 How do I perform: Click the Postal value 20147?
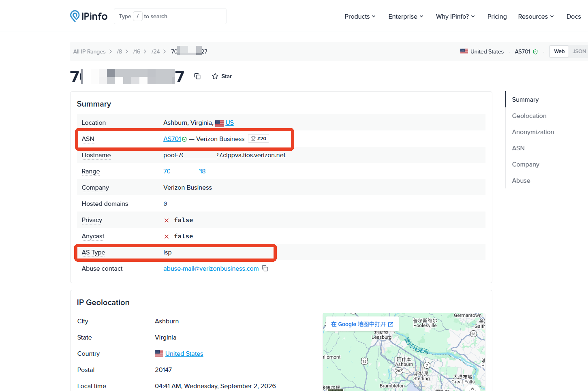(163, 370)
